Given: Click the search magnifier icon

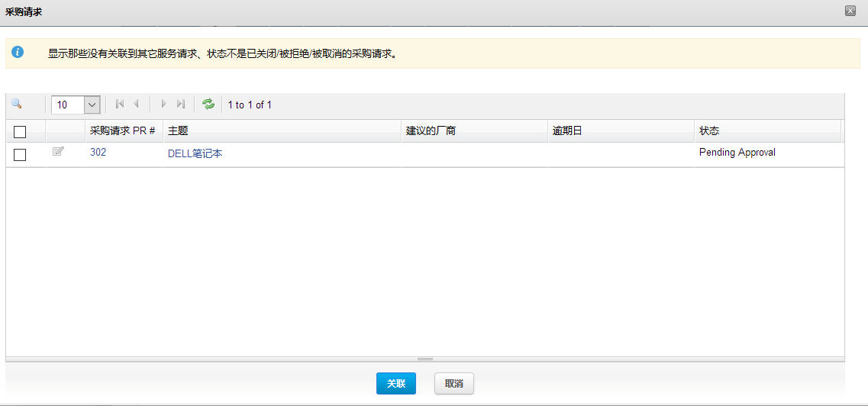Looking at the screenshot, I should [17, 105].
